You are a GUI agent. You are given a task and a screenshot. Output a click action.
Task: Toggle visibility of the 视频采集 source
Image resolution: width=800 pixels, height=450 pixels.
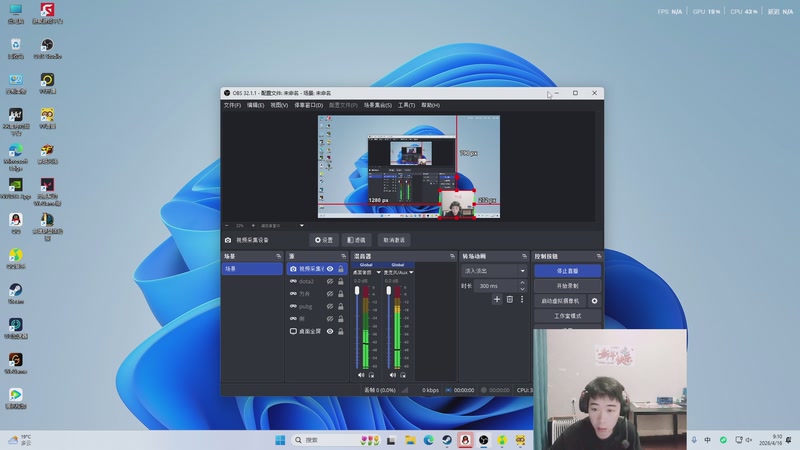pyautogui.click(x=330, y=269)
